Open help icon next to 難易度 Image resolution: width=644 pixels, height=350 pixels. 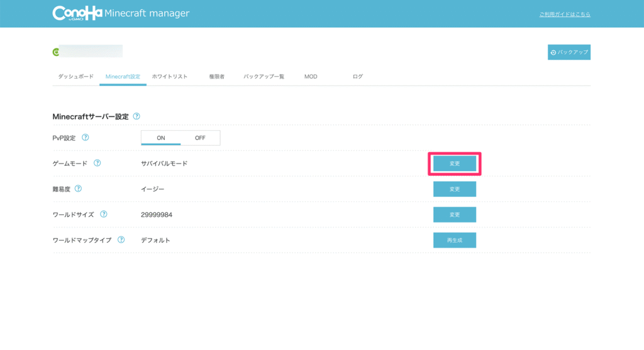coord(78,189)
